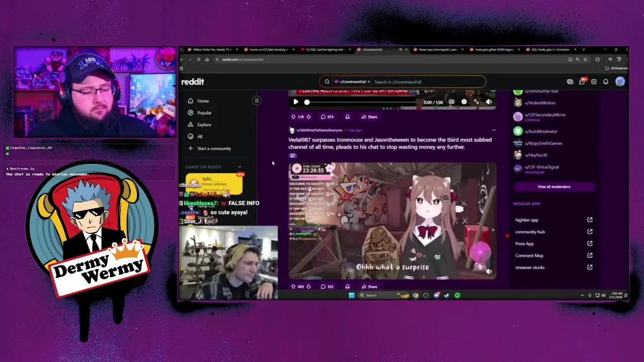
Task: Open hightier-app external link icon
Action: [590, 220]
